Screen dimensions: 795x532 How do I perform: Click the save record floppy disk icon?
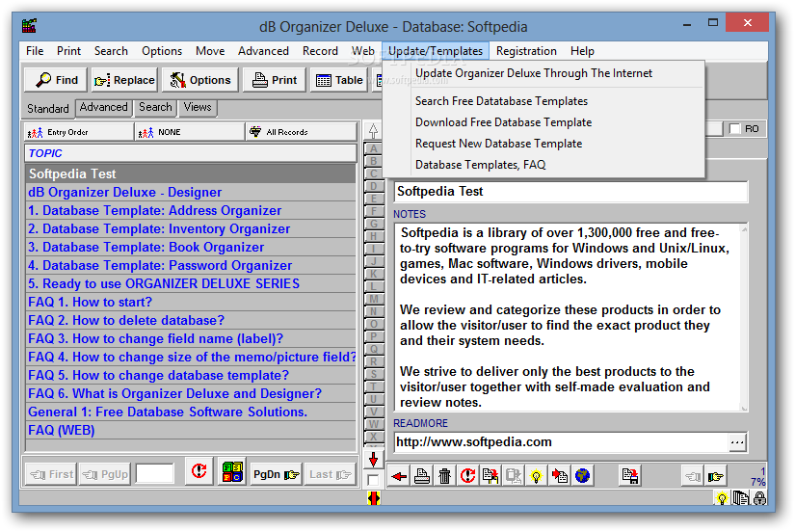click(x=630, y=476)
